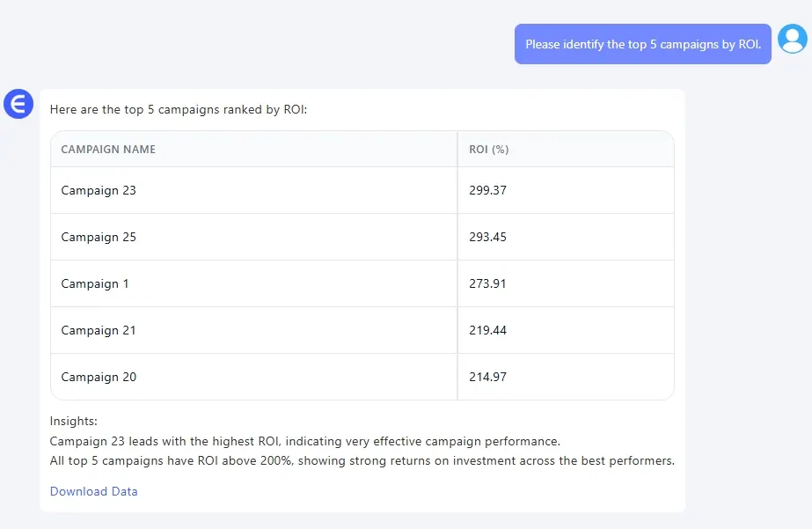Click the 'Campaign 23 leads' insight sentence
Screen dimensions: 812x529
pos(304,441)
